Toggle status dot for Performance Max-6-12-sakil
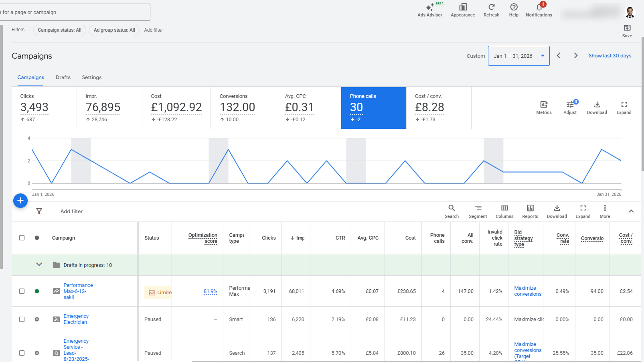644x362 pixels. (x=37, y=291)
